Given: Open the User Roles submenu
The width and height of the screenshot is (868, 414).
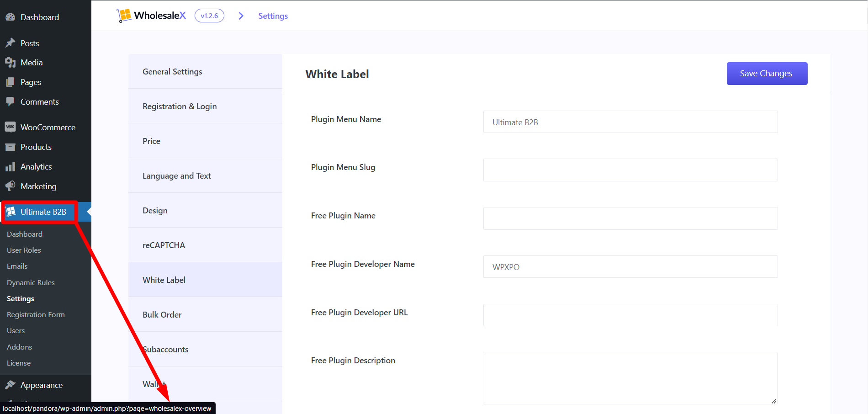Looking at the screenshot, I should 24,250.
